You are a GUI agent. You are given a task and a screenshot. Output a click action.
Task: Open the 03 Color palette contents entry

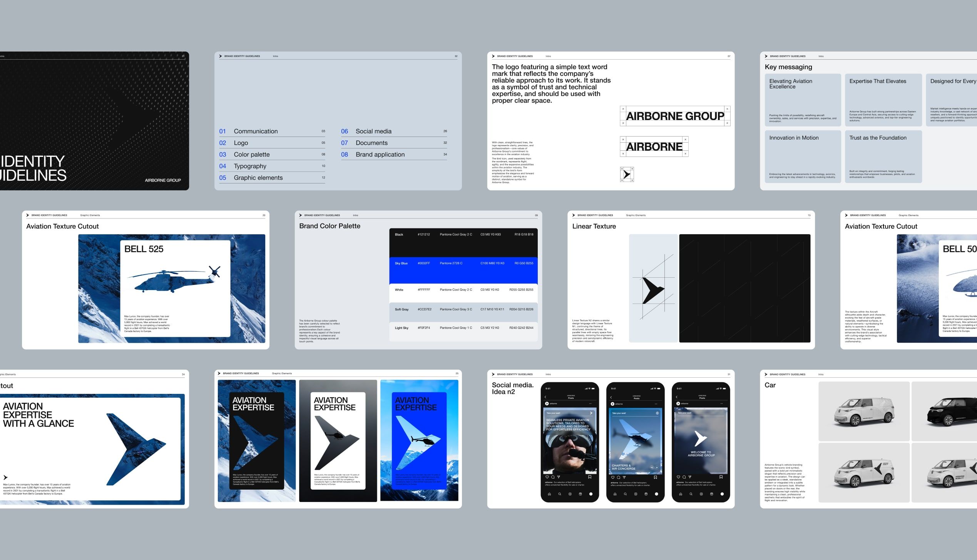click(x=253, y=154)
